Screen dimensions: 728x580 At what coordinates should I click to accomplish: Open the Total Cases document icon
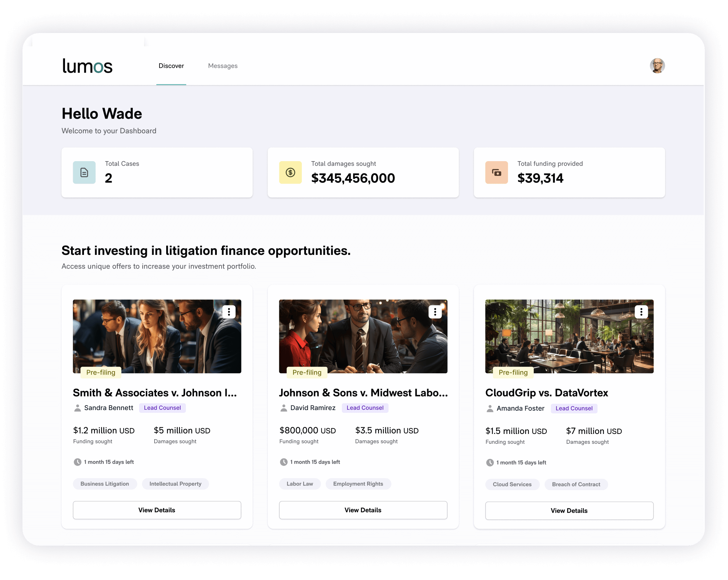pos(84,172)
